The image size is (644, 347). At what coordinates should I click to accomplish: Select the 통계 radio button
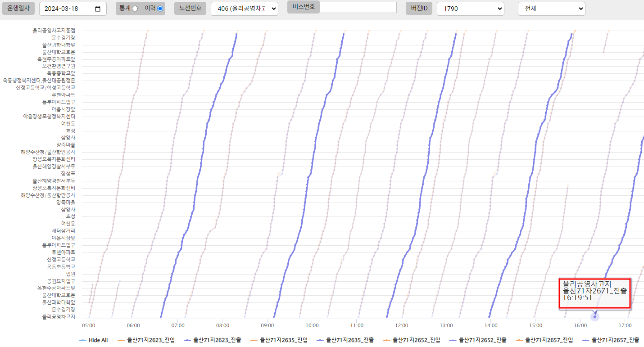pyautogui.click(x=135, y=9)
